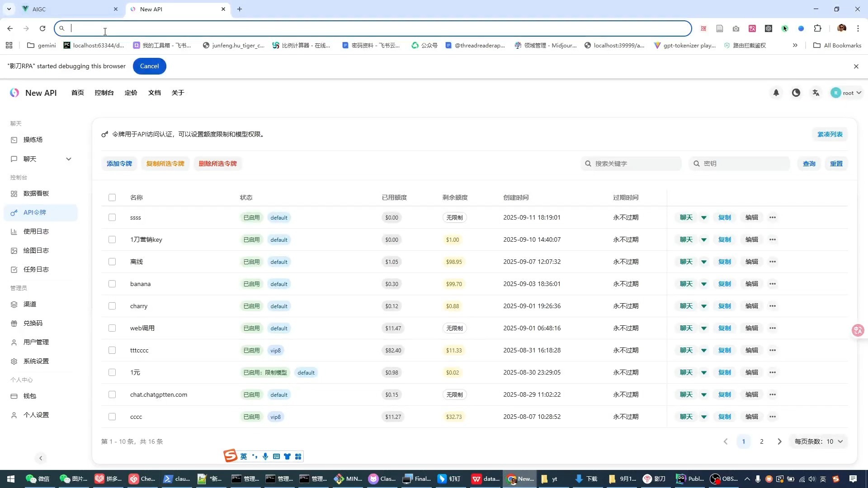Viewport: 868px width, 488px height.
Task: Click more options icon for banana row
Action: tap(773, 284)
